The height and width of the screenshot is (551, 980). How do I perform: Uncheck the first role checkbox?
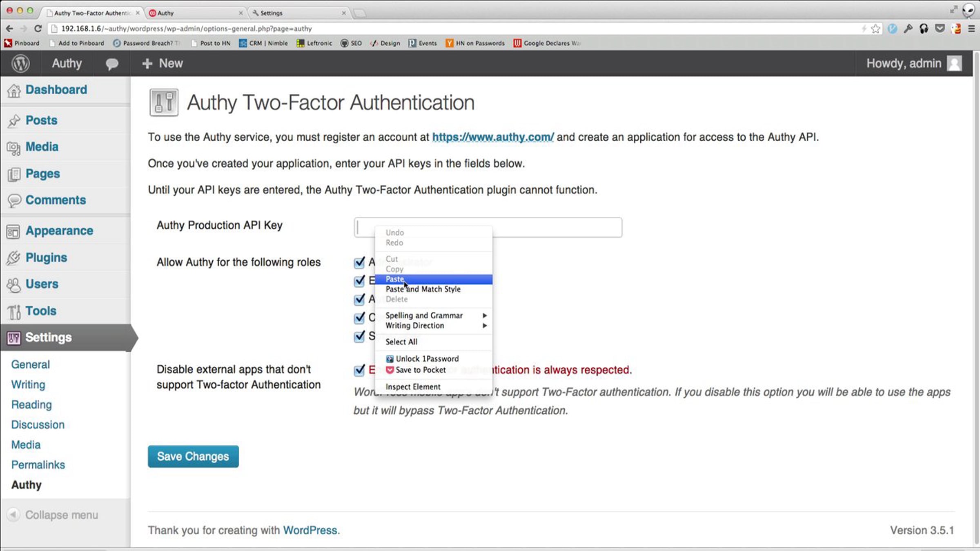click(359, 262)
